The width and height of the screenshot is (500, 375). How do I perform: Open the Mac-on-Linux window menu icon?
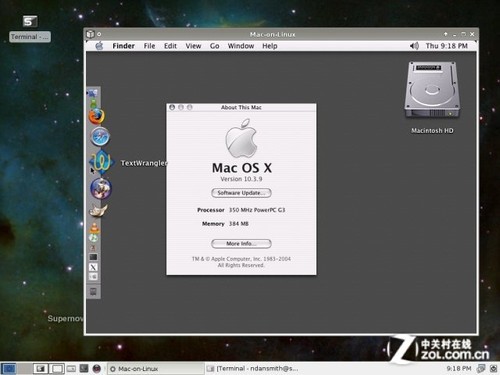pyautogui.click(x=90, y=34)
